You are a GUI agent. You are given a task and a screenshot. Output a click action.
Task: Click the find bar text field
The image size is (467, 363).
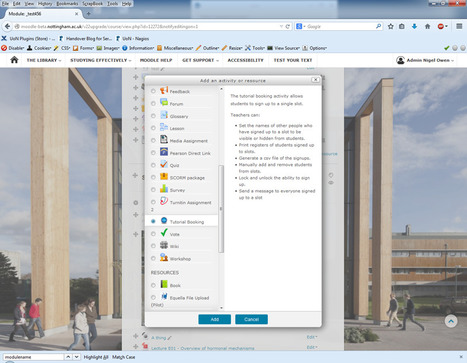(33, 357)
